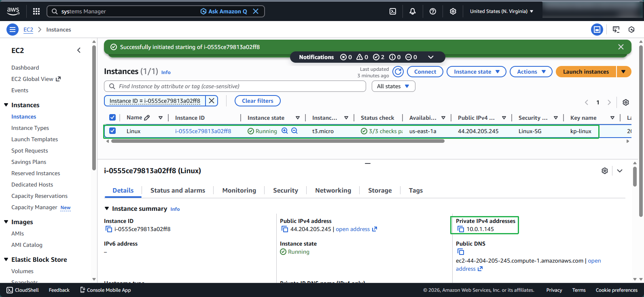
Task: Open public IPv4 open address link
Action: pyautogui.click(x=356, y=229)
